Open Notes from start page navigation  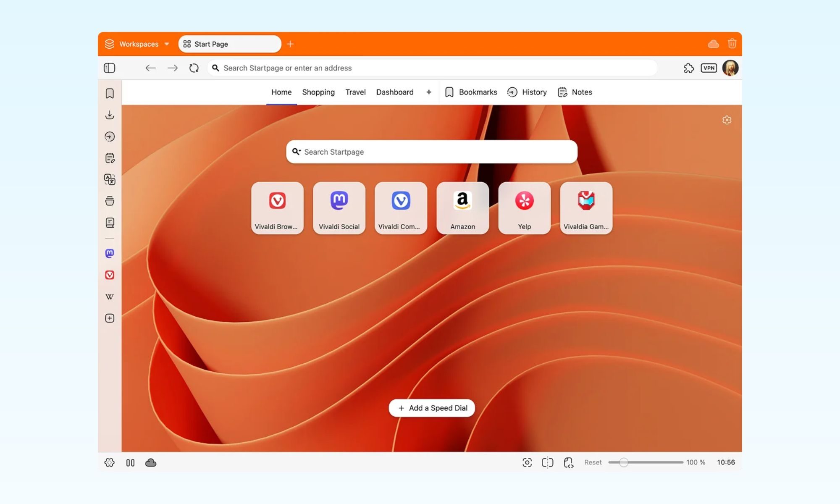point(575,92)
